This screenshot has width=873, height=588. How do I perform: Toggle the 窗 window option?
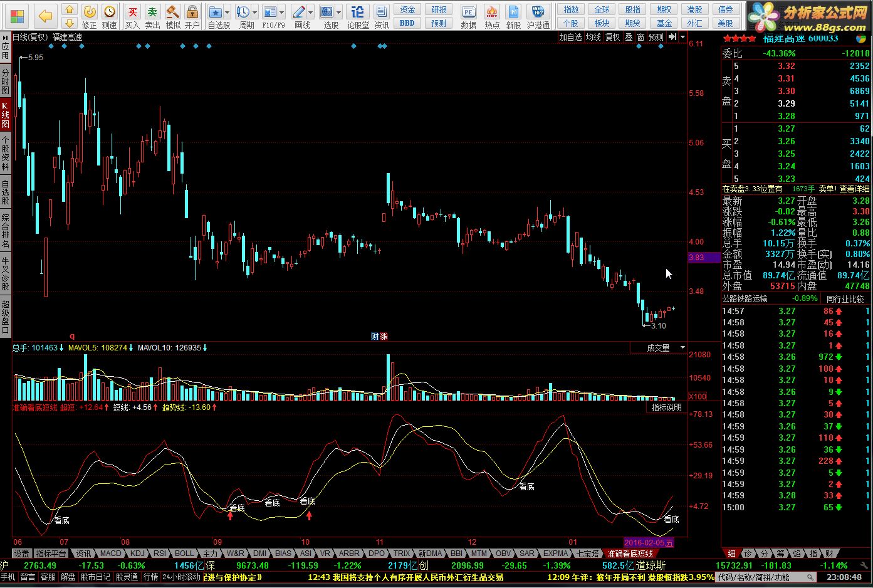pyautogui.click(x=640, y=37)
